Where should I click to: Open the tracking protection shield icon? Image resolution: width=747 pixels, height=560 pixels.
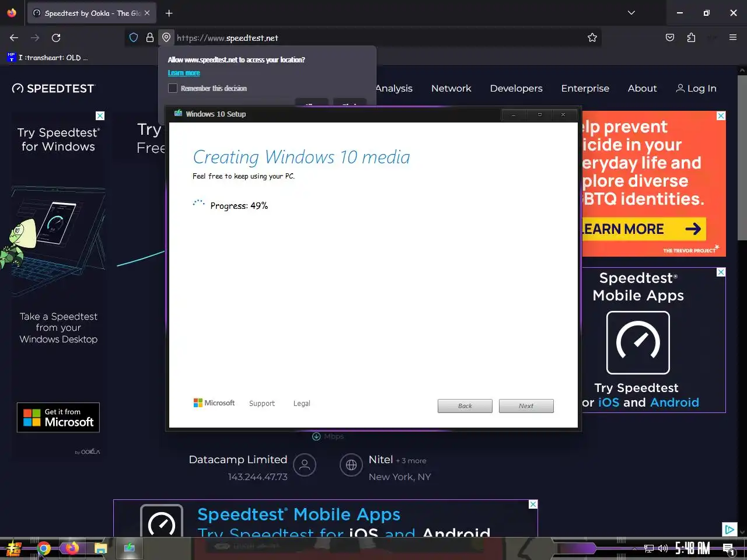click(x=134, y=38)
